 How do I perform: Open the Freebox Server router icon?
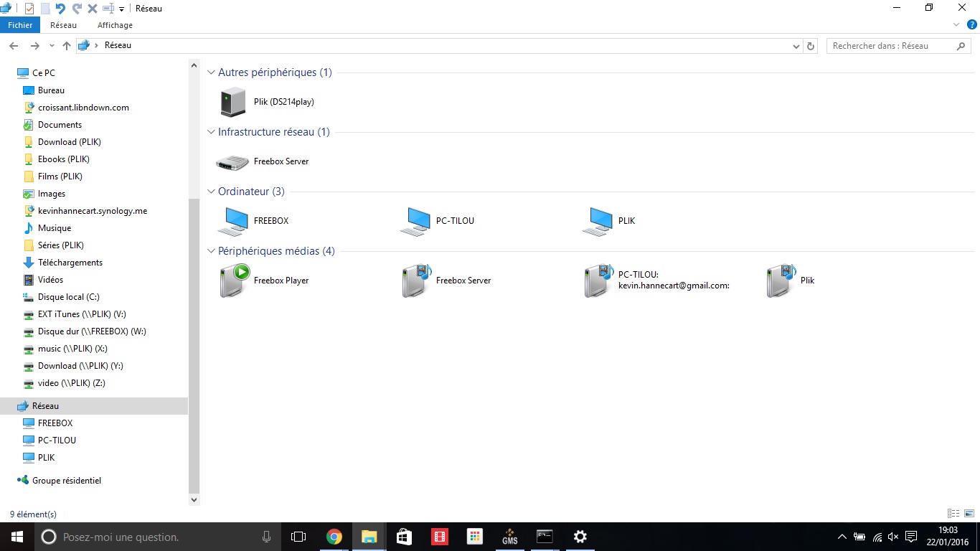click(232, 162)
